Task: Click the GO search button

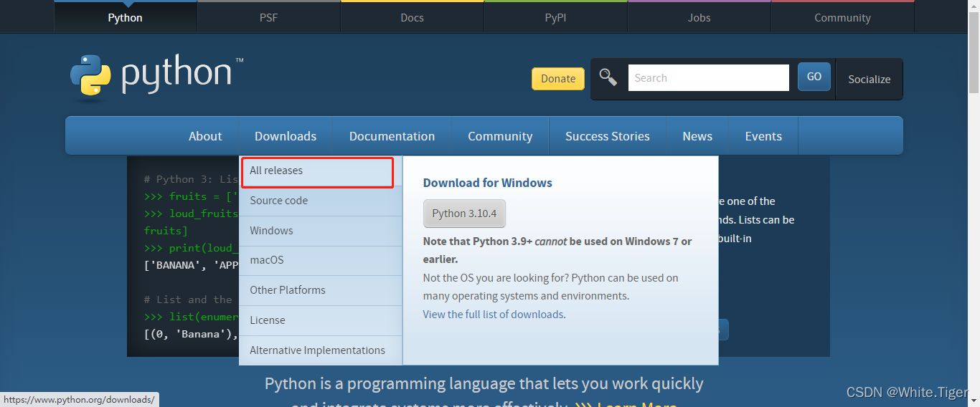Action: 814,77
